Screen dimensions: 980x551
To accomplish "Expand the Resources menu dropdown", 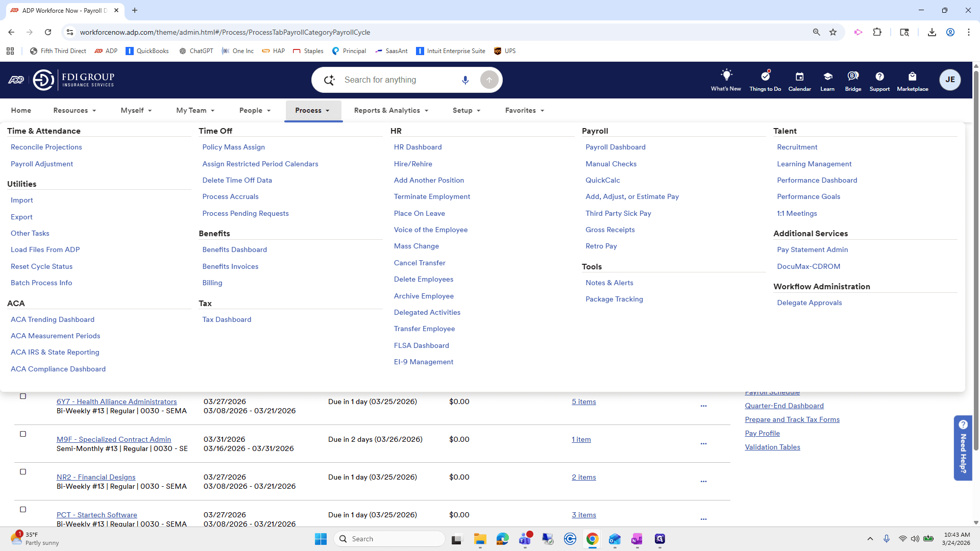I will pyautogui.click(x=75, y=110).
